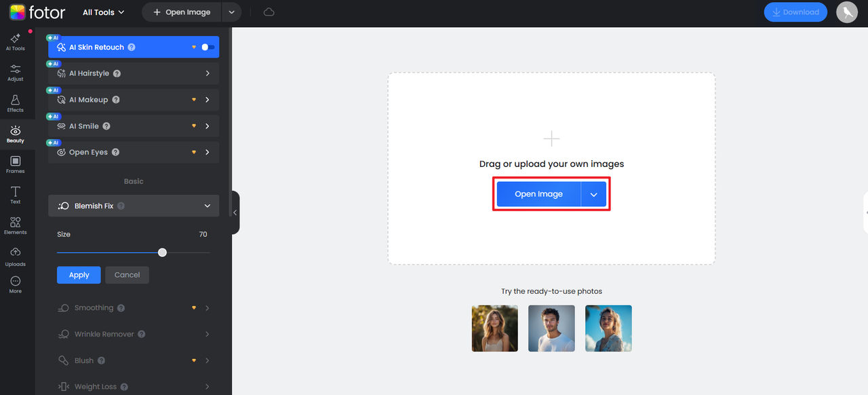
Task: Click the Size slider handle
Action: 162,252
